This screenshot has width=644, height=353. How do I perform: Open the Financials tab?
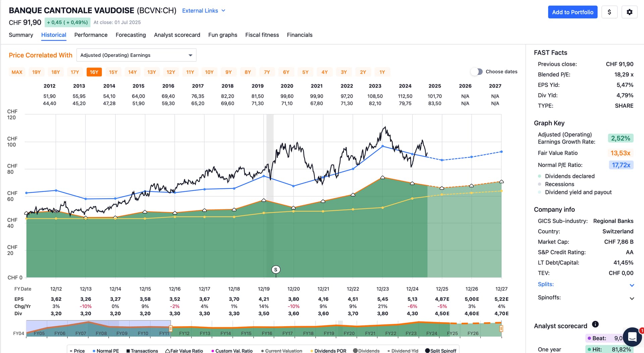300,35
